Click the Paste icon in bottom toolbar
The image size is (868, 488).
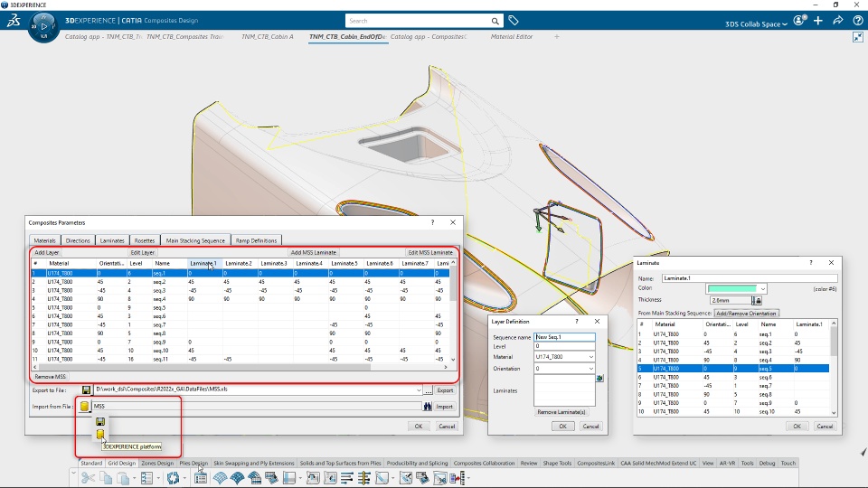122,478
